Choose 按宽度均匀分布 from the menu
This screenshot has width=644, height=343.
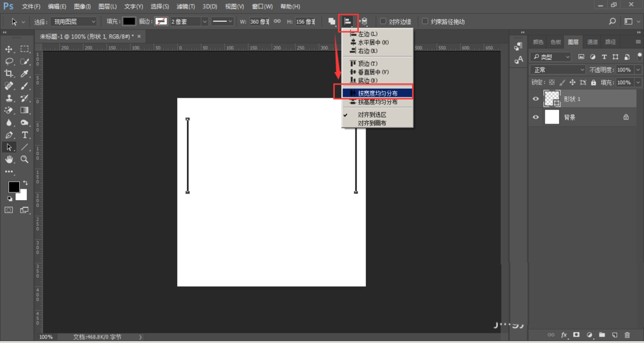point(377,93)
